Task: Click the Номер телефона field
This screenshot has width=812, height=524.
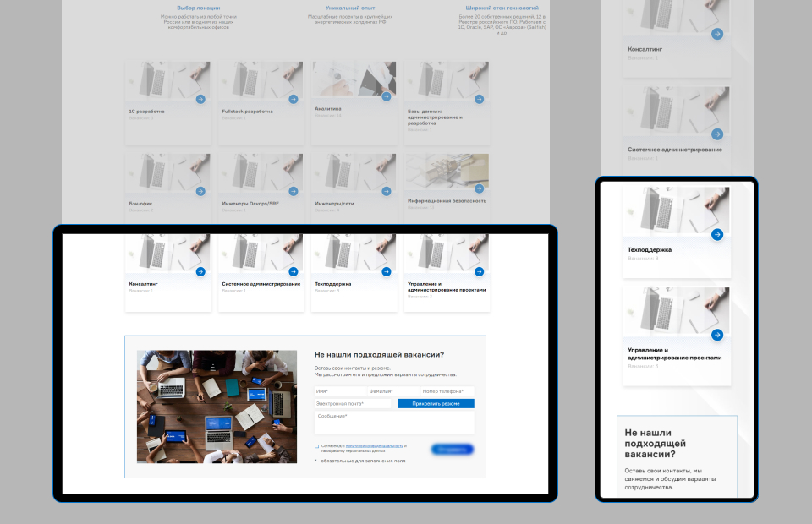Action: [447, 391]
